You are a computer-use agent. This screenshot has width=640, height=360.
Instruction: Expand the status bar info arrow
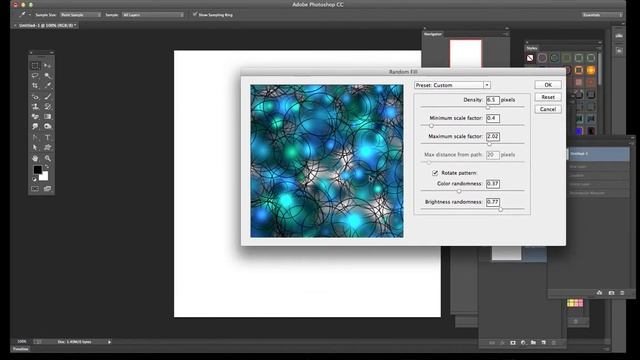click(x=109, y=342)
